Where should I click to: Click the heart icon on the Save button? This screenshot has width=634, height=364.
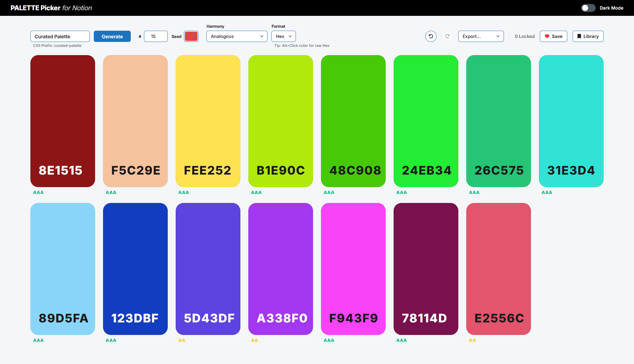coord(547,36)
